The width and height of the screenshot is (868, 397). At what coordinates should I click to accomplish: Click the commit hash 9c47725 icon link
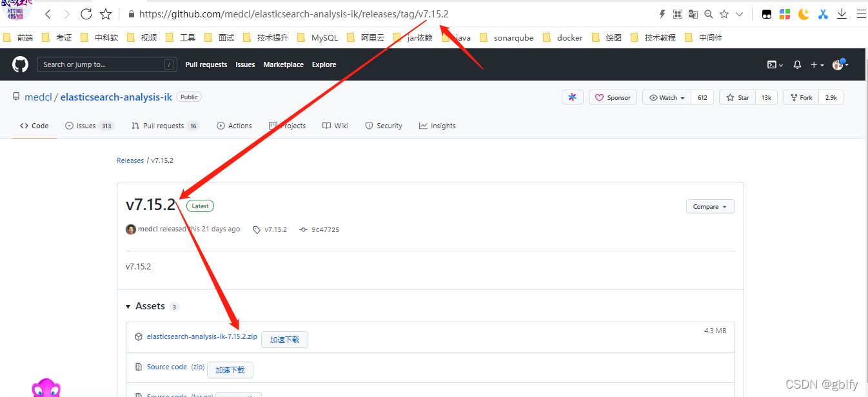[303, 229]
